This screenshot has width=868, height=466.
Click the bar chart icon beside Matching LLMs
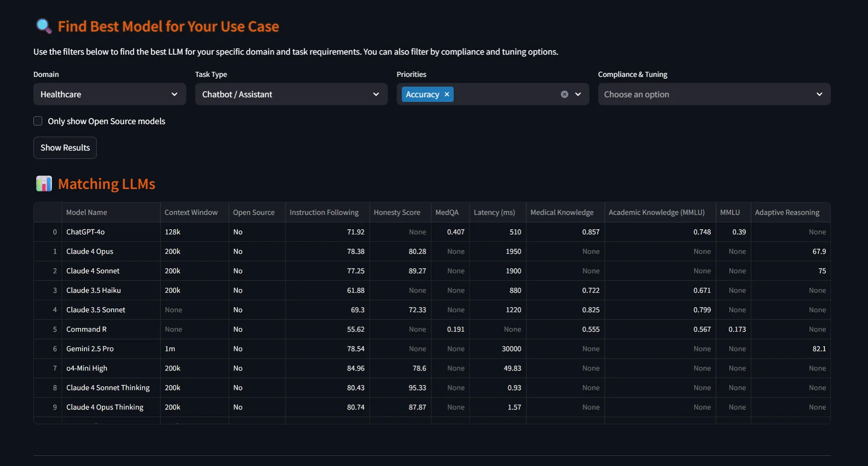pos(44,184)
